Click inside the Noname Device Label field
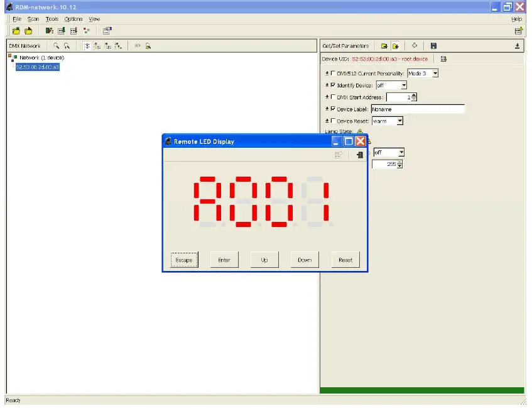Screen dimensions: 532x408 pos(418,109)
